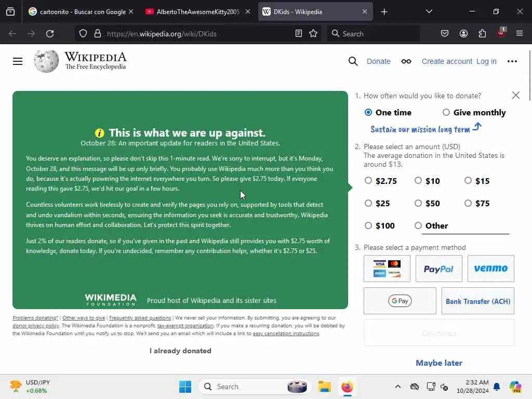Open the Donate link in header
Viewport: 532px width, 399px height.
(x=379, y=61)
